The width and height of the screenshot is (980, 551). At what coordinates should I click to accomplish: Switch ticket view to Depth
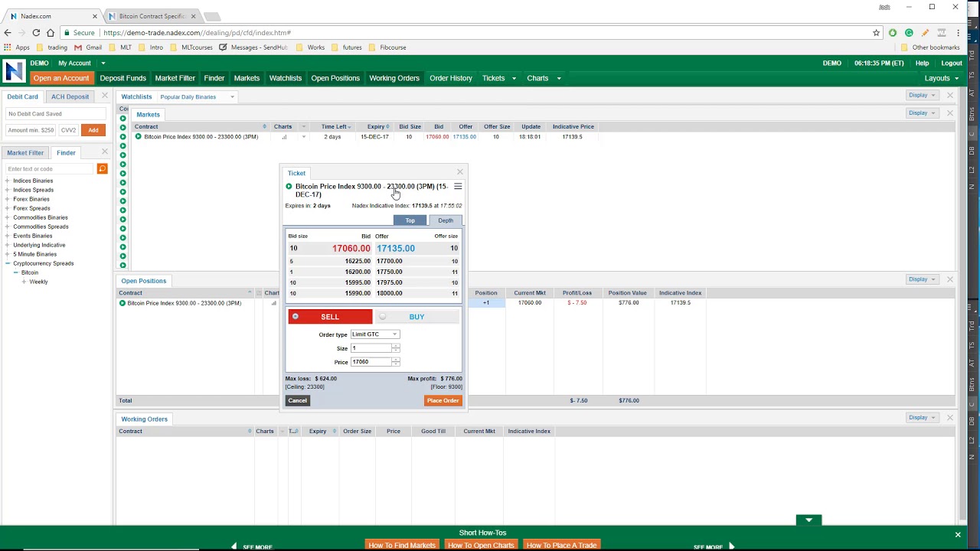pos(446,220)
